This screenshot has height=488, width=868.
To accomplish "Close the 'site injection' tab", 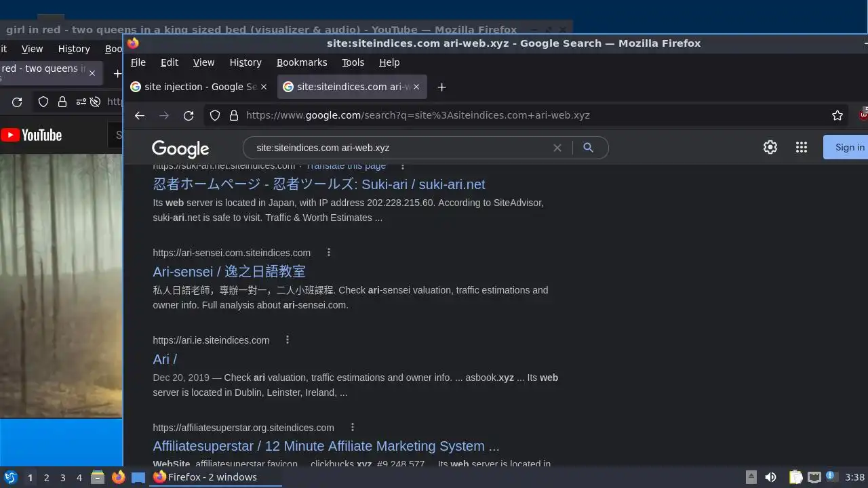I will [264, 87].
